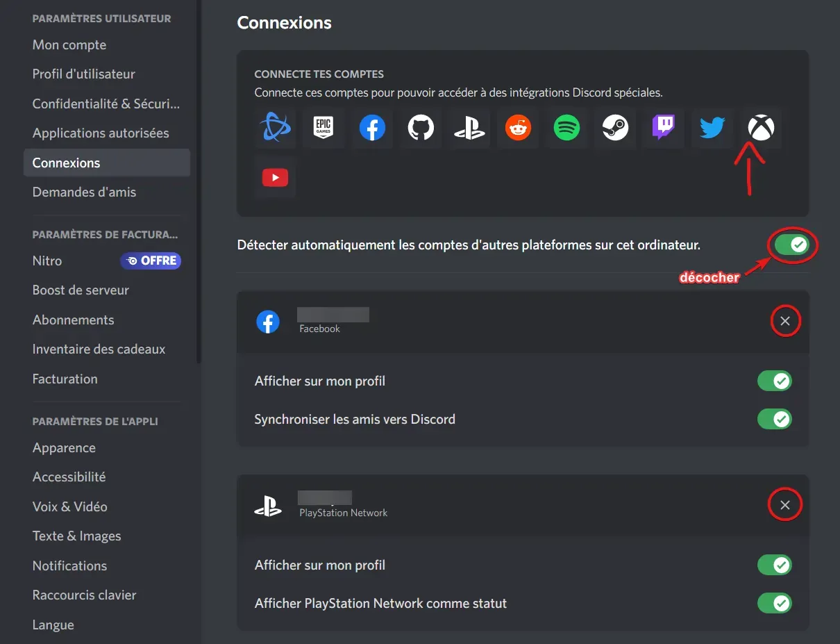Viewport: 840px width, 644px height.
Task: Turn off 'Synchroniser les amis vers Discord'
Action: point(774,419)
